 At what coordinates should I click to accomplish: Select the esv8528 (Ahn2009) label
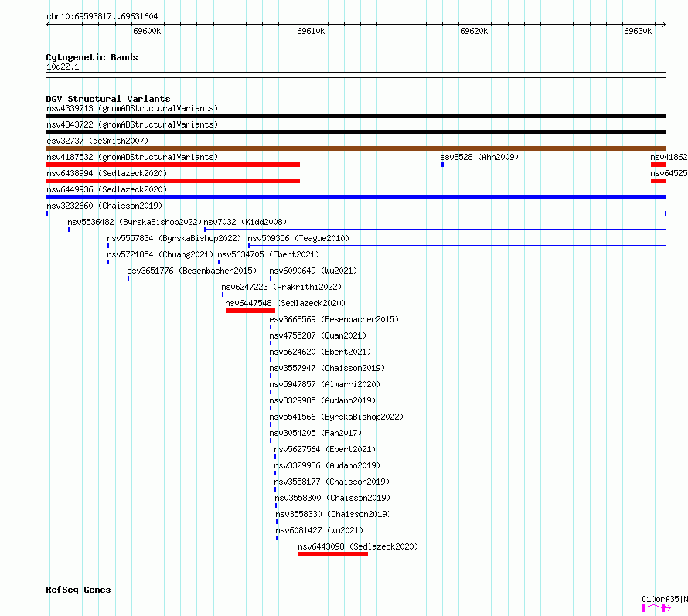pyautogui.click(x=479, y=157)
